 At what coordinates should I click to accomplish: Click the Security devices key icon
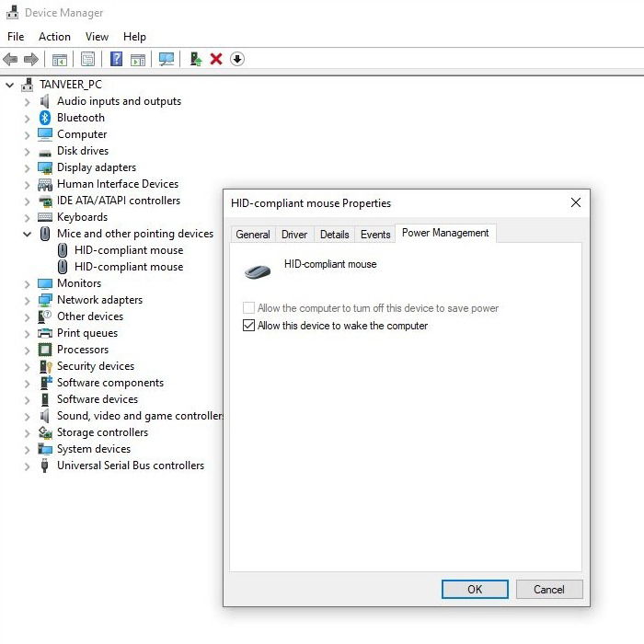coord(46,366)
